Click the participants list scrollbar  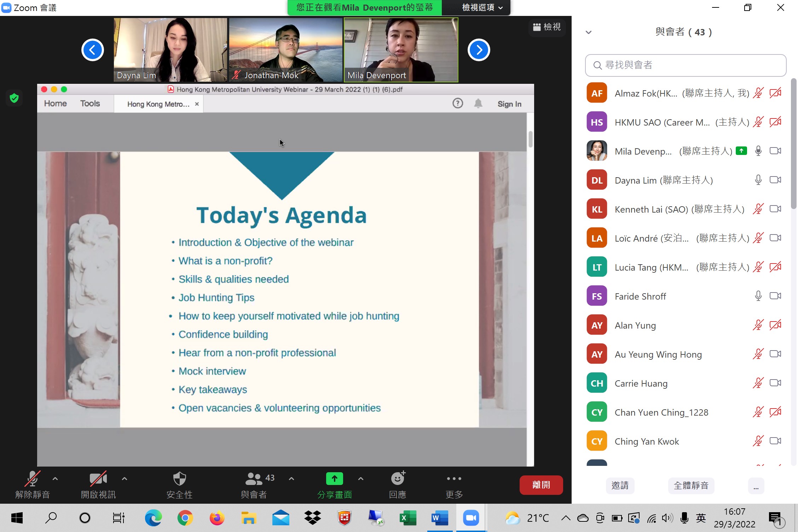tap(794, 143)
